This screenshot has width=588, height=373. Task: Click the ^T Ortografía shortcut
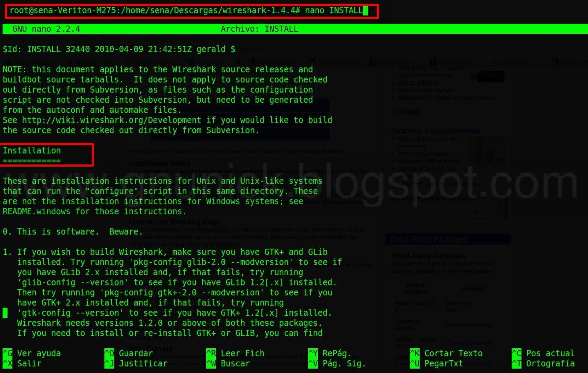(x=543, y=363)
